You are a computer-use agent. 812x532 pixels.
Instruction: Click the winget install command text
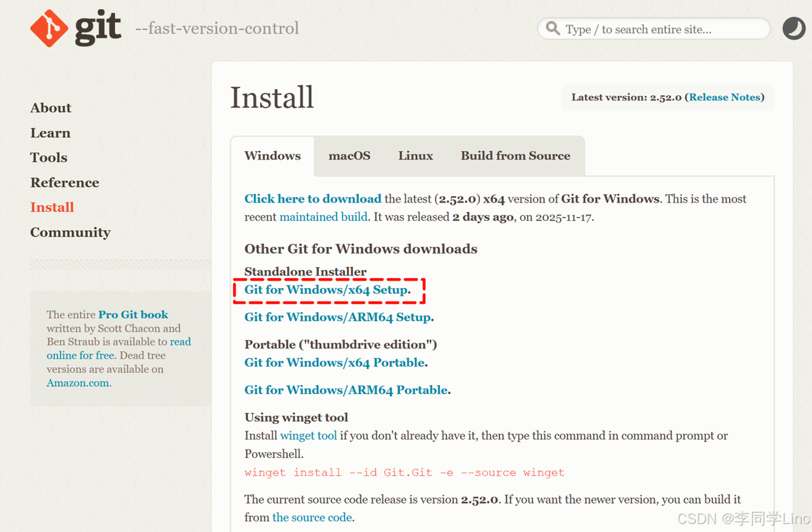(x=404, y=473)
